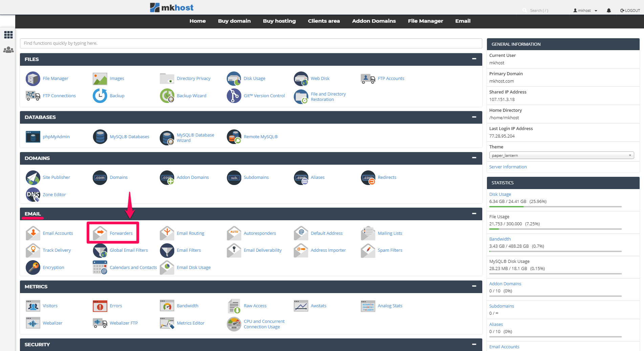Open Disk Usage statistics link
The image size is (644, 351).
tap(500, 194)
